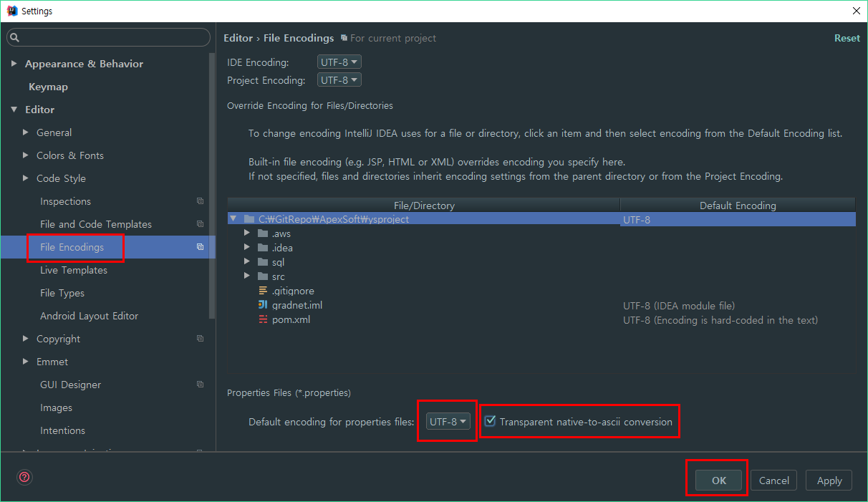Expand the General subsection
This screenshot has height=502, width=868.
26,132
